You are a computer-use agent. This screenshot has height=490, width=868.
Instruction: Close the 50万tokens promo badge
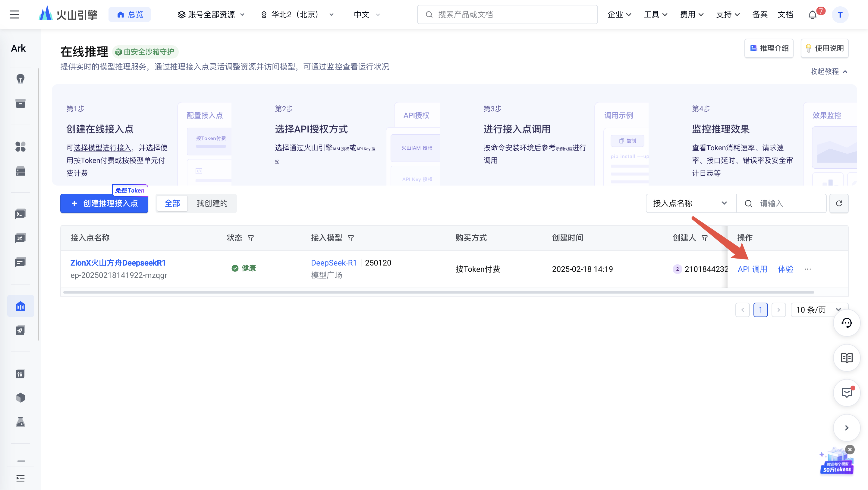click(x=850, y=450)
